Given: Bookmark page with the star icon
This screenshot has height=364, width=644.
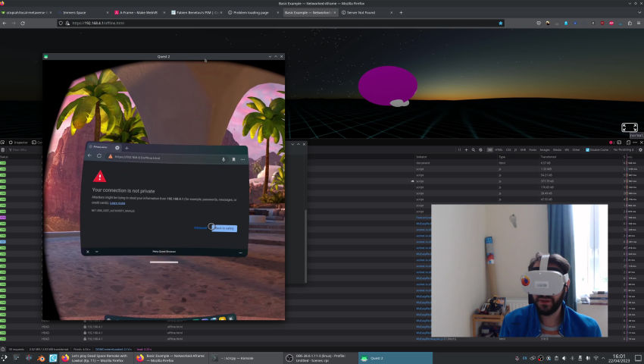Looking at the screenshot, I should 500,23.
